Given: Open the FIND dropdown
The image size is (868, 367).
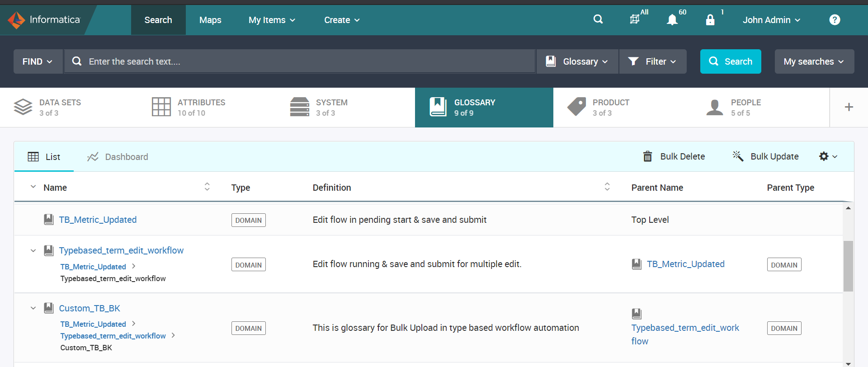Looking at the screenshot, I should coord(38,61).
